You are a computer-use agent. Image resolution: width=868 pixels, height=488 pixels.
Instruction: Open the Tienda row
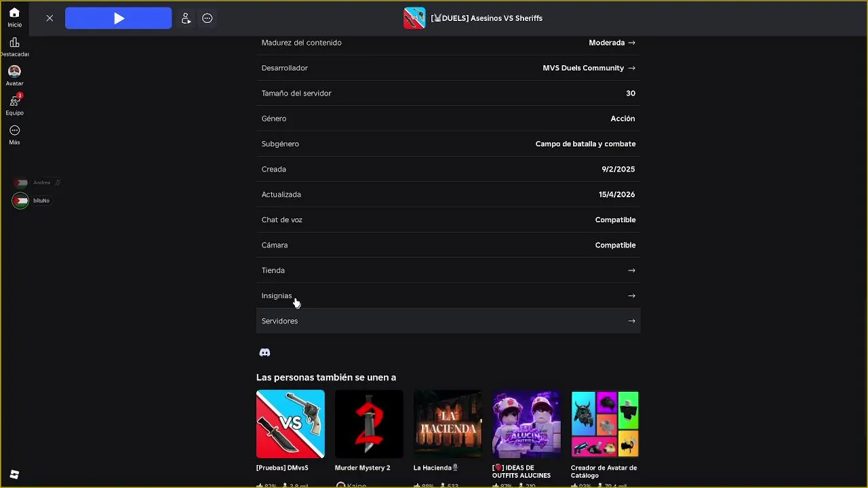click(x=448, y=270)
